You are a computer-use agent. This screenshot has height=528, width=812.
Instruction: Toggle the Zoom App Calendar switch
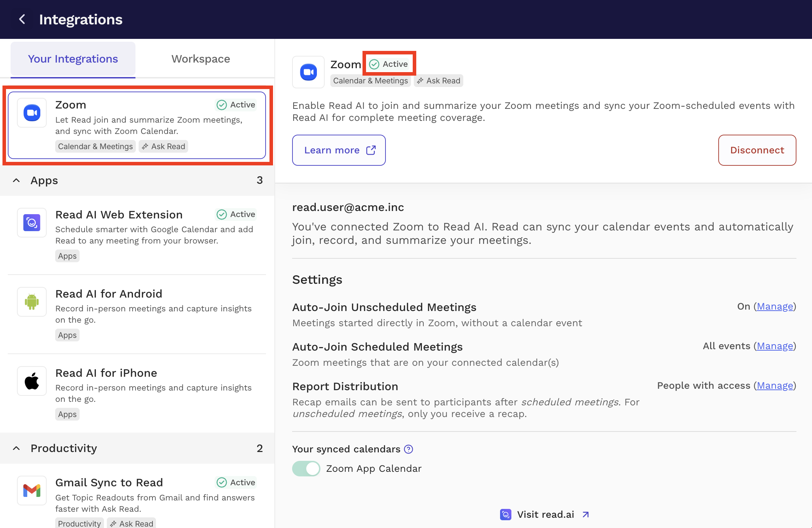tap(306, 469)
